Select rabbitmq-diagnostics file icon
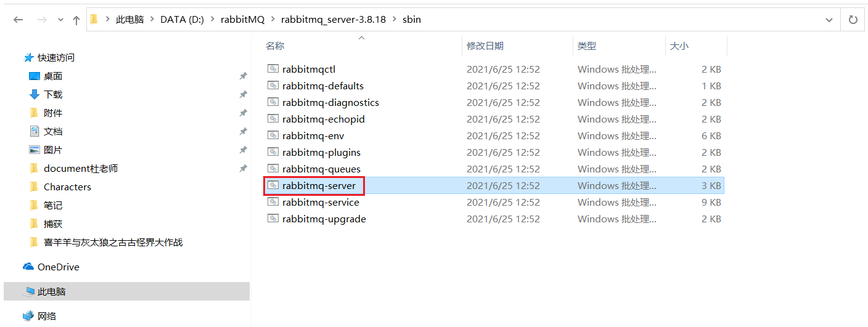This screenshot has width=868, height=327. click(x=273, y=102)
